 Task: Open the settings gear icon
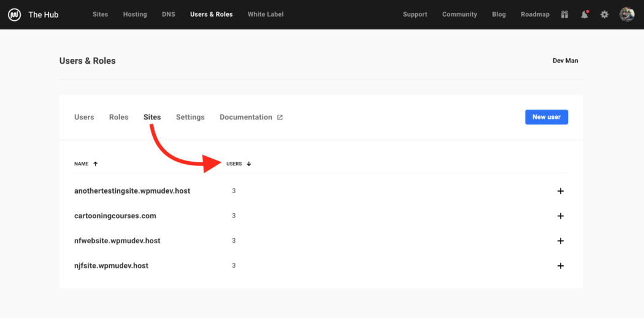click(x=604, y=15)
